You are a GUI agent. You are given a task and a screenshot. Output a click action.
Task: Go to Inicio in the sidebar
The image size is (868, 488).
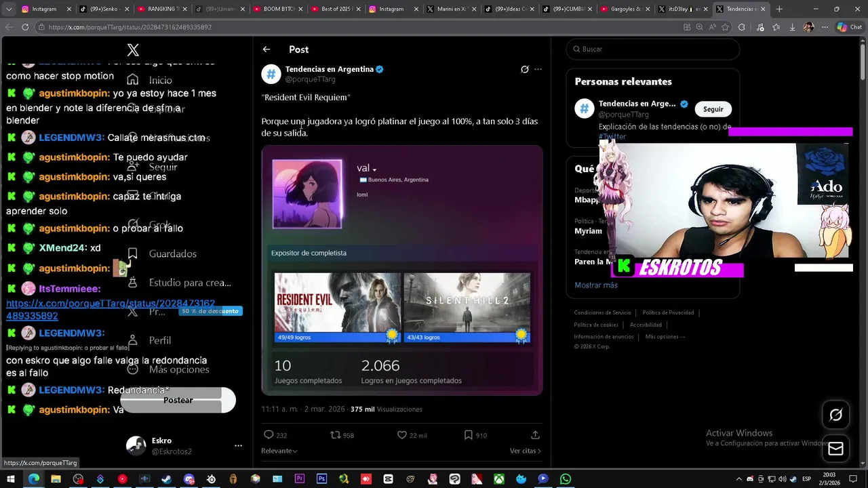[150, 80]
